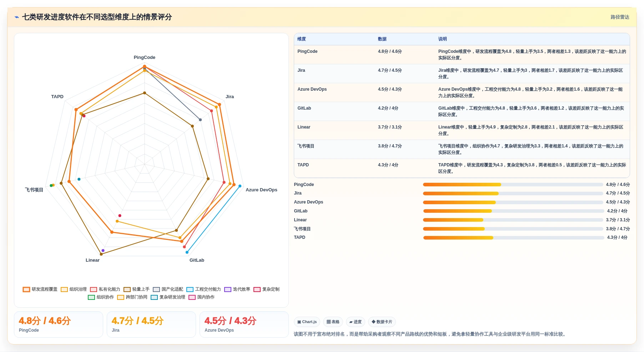The width and height of the screenshot is (644, 352).
Task: Open the PingCode 4.8分 / 4.6分 stat card
Action: [x=59, y=325]
